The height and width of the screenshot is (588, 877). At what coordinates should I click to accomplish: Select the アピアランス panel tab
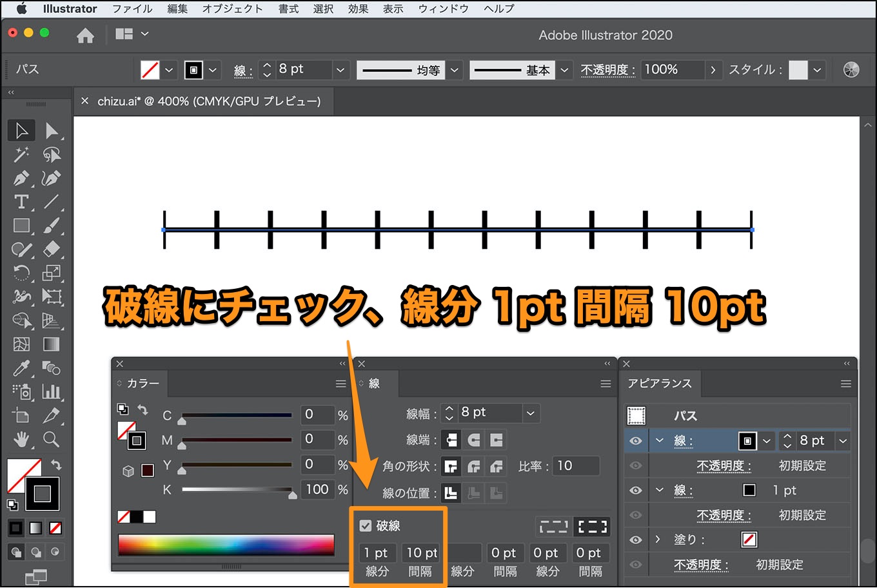coord(659,383)
